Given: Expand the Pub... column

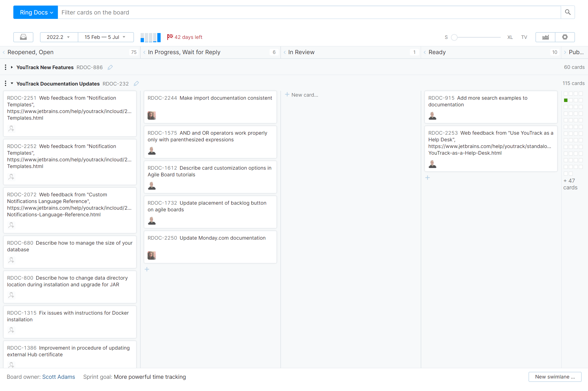Looking at the screenshot, I should tap(565, 52).
